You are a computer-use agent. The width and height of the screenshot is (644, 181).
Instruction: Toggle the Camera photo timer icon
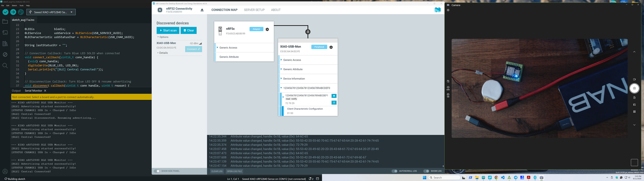pos(448,81)
